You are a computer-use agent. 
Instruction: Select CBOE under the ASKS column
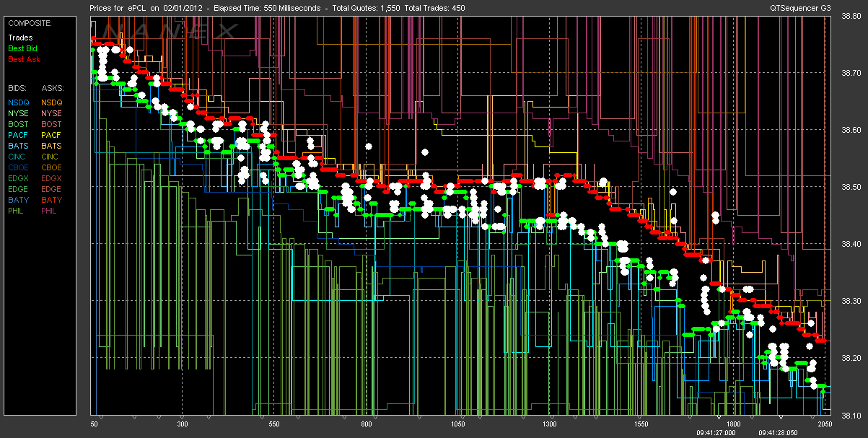[x=51, y=167]
